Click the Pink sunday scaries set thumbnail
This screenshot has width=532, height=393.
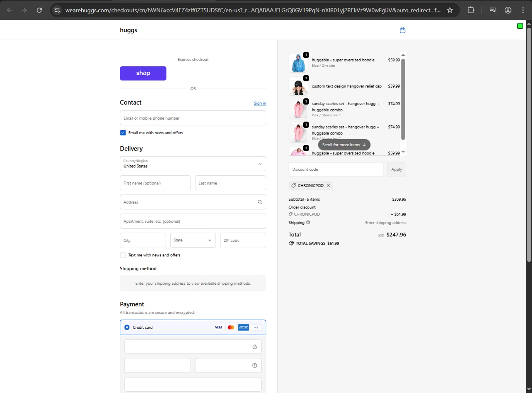(298, 109)
